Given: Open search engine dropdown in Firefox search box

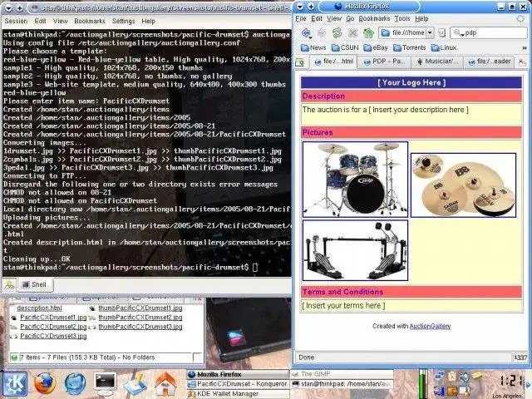Looking at the screenshot, I should tap(459, 33).
